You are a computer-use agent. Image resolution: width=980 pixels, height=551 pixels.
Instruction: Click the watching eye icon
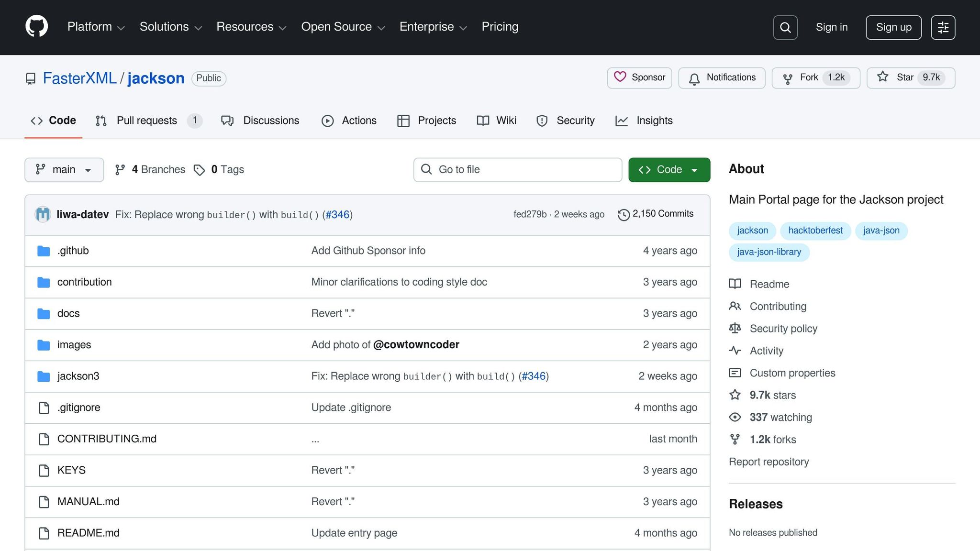click(x=735, y=418)
